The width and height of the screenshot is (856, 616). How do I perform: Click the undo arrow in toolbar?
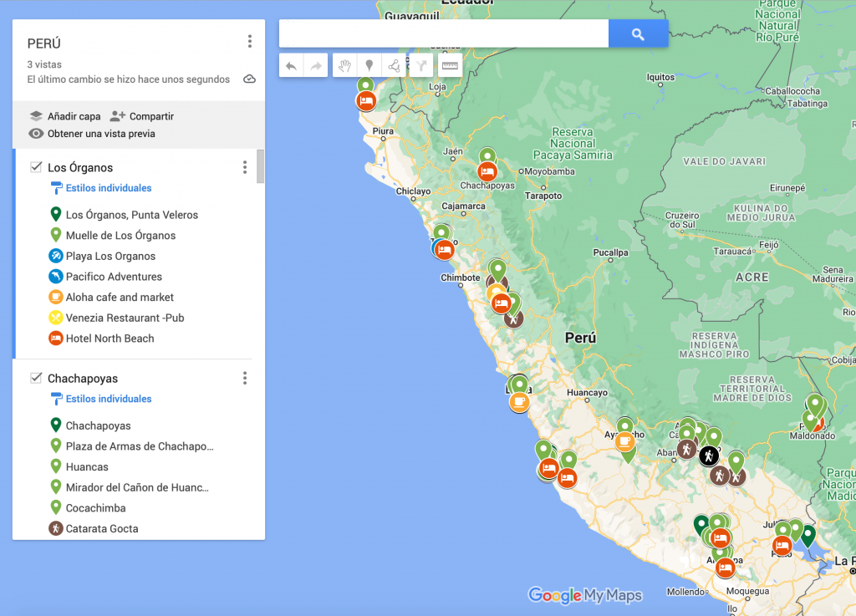pyautogui.click(x=291, y=66)
